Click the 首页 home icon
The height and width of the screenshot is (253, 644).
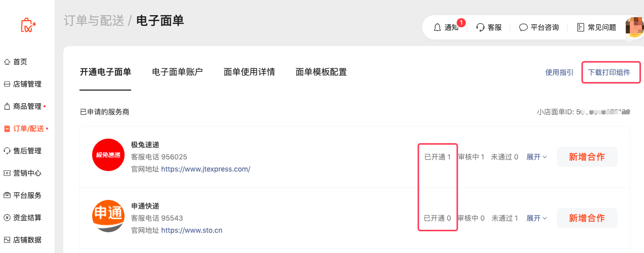coord(7,62)
